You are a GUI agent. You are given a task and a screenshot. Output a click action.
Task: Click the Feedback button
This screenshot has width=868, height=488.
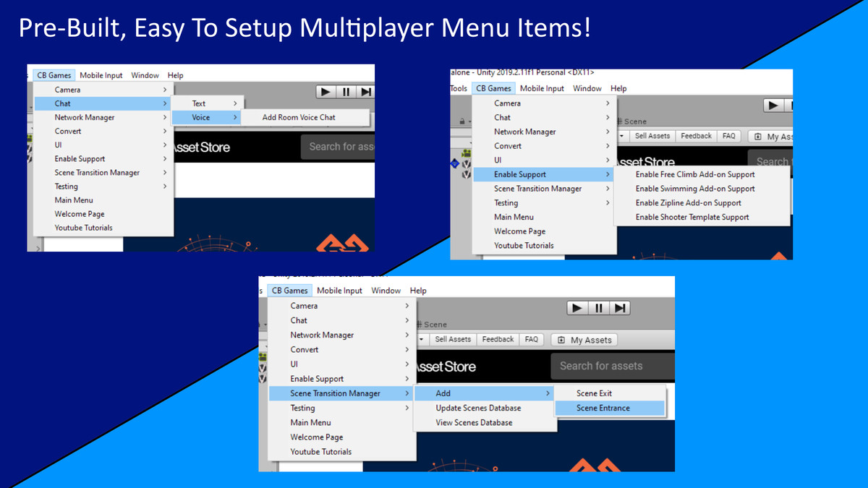(x=696, y=135)
